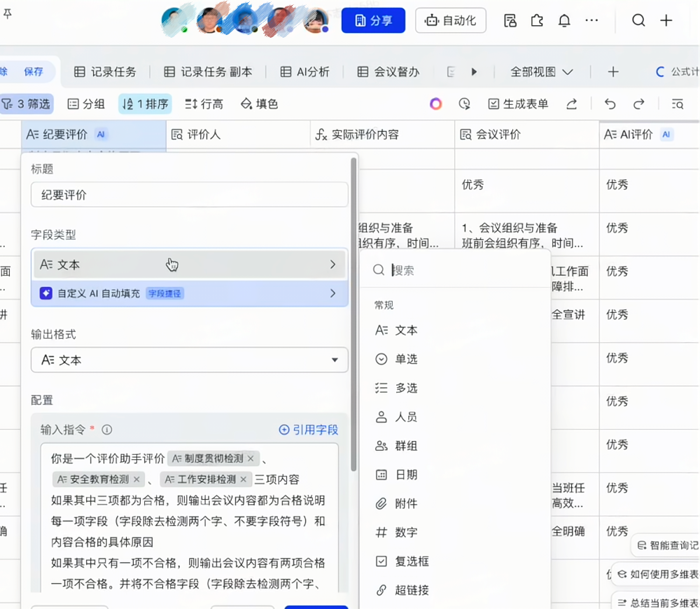700x609 pixels.
Task: Undo the last change
Action: tap(610, 103)
